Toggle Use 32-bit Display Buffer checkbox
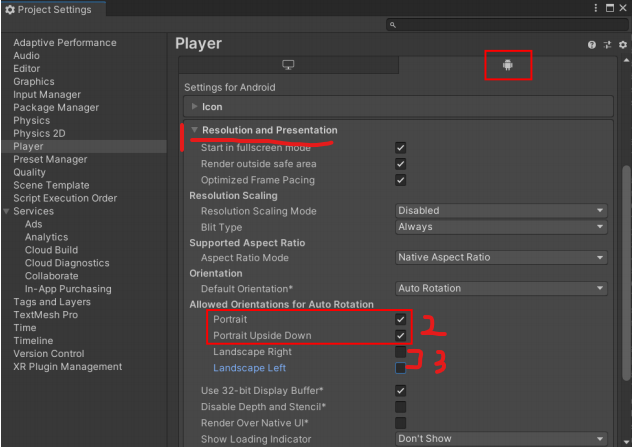The height and width of the screenshot is (447, 632). 400,390
